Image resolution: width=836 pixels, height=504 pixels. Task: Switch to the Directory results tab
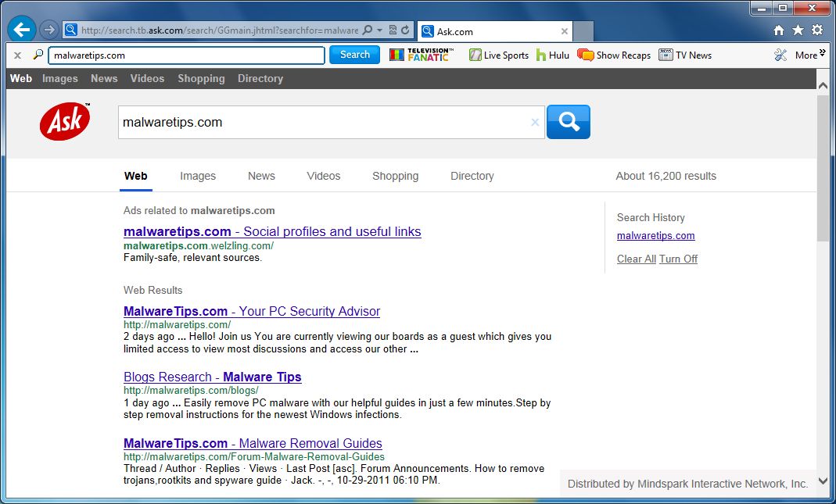472,177
